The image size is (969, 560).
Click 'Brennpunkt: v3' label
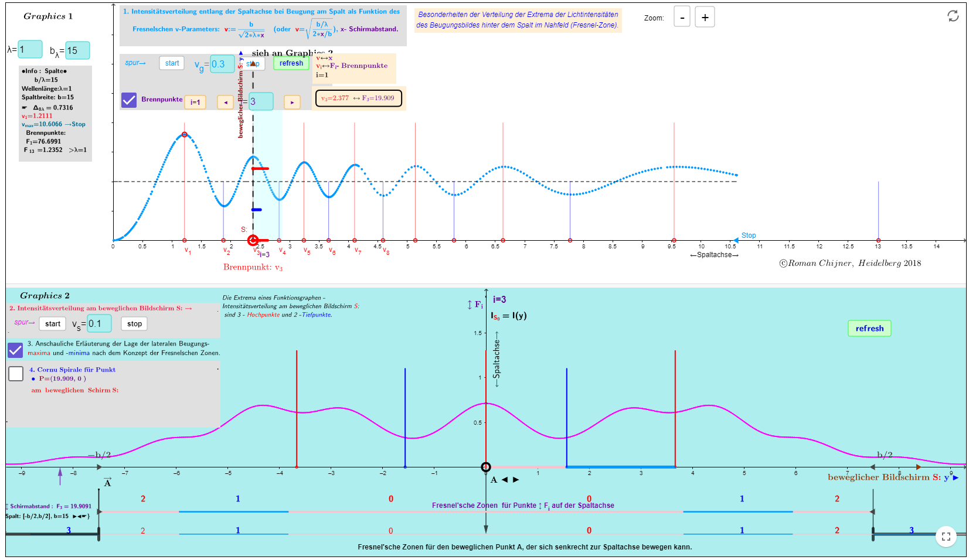(253, 267)
